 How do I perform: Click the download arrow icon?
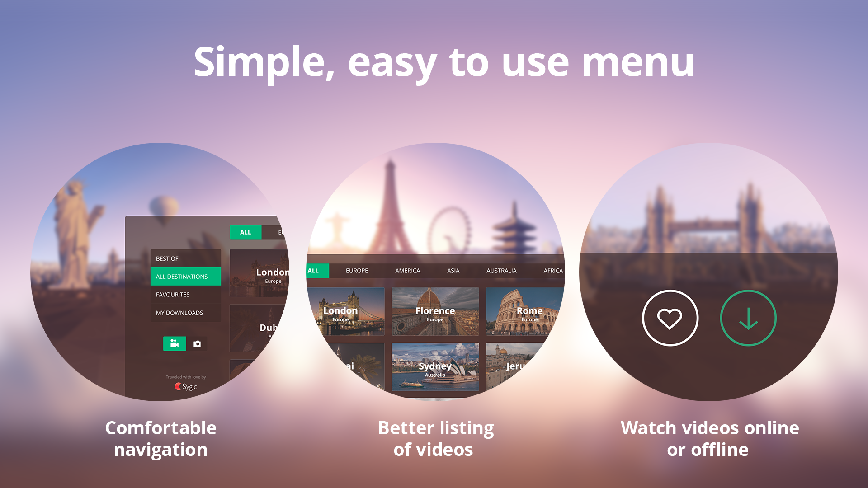pos(748,318)
